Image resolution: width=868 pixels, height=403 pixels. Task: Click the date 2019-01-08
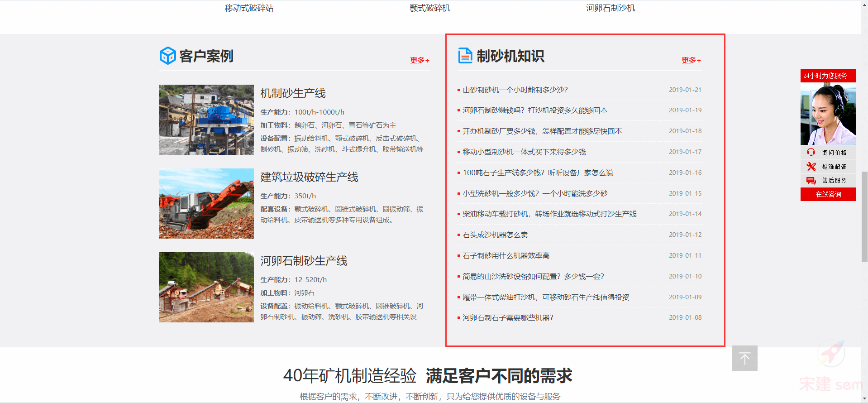tap(685, 317)
